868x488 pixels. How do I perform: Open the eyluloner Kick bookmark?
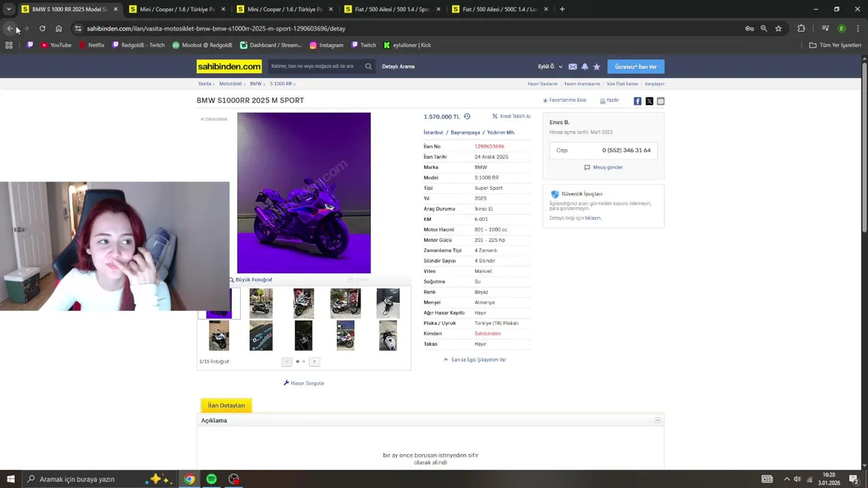(x=407, y=45)
